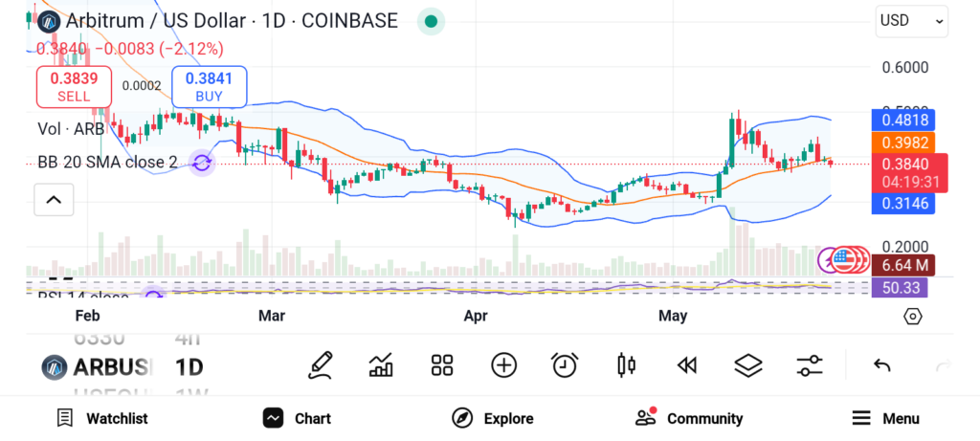Redo action arrow
980x441 pixels.
click(x=943, y=365)
